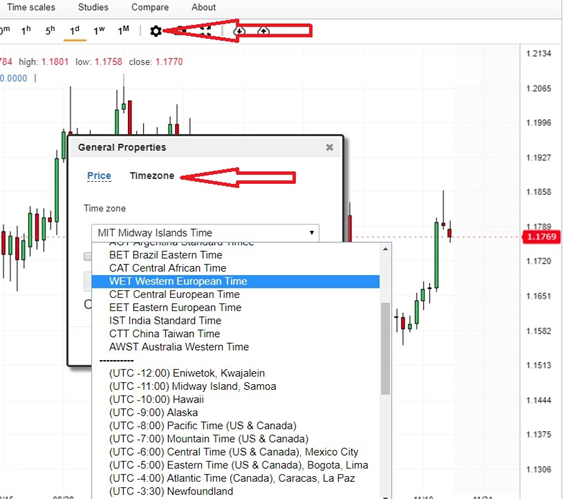The height and width of the screenshot is (499, 576).
Task: Click the timezone list scrollbar thumb
Action: click(385, 348)
